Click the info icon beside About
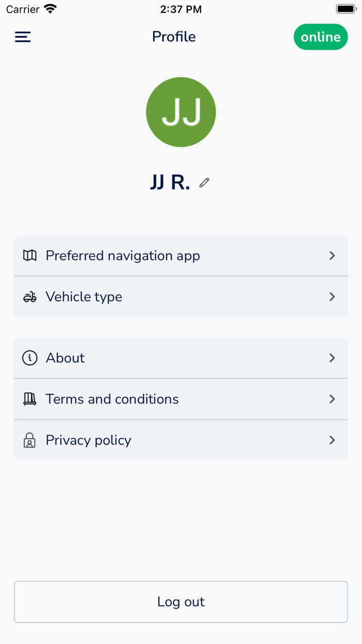 (29, 358)
